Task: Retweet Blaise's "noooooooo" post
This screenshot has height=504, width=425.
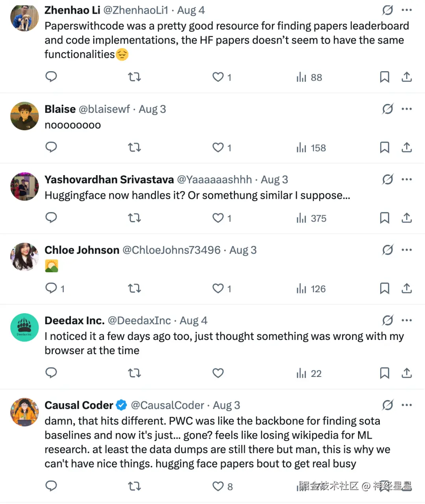Action: point(134,148)
